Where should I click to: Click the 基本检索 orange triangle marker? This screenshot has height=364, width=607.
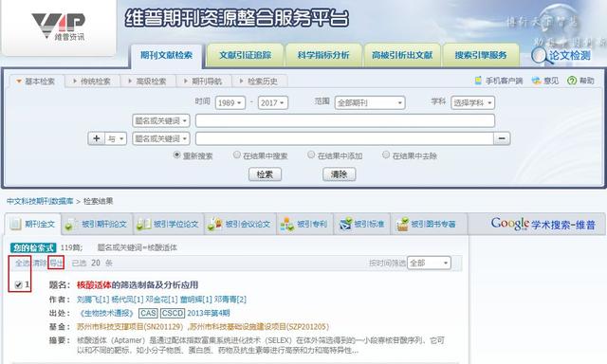point(19,82)
